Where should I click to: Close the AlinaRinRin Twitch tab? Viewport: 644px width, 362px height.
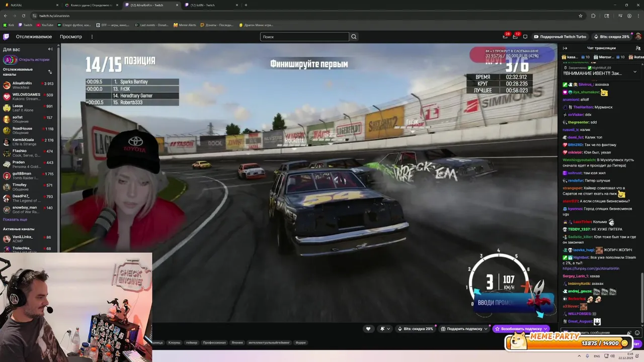click(177, 5)
